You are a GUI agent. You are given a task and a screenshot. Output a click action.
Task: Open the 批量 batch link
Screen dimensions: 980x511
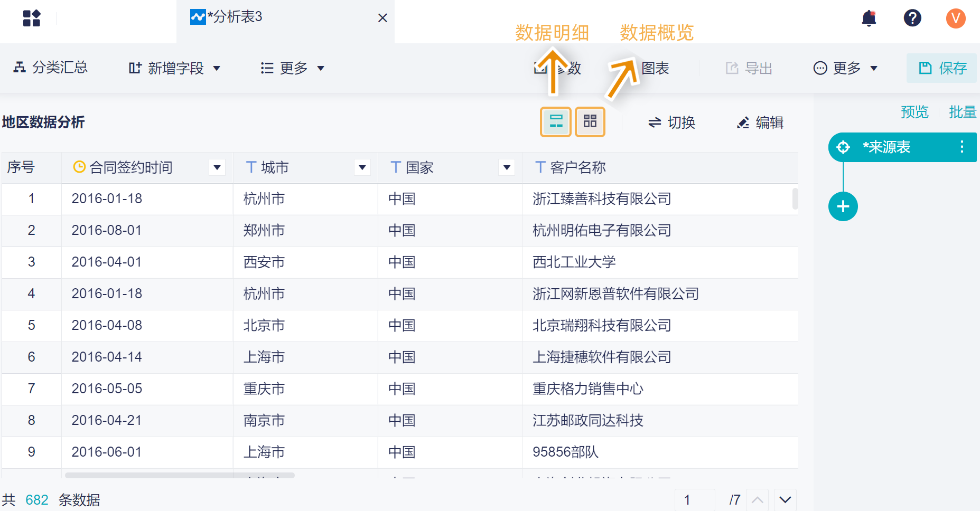pyautogui.click(x=963, y=112)
